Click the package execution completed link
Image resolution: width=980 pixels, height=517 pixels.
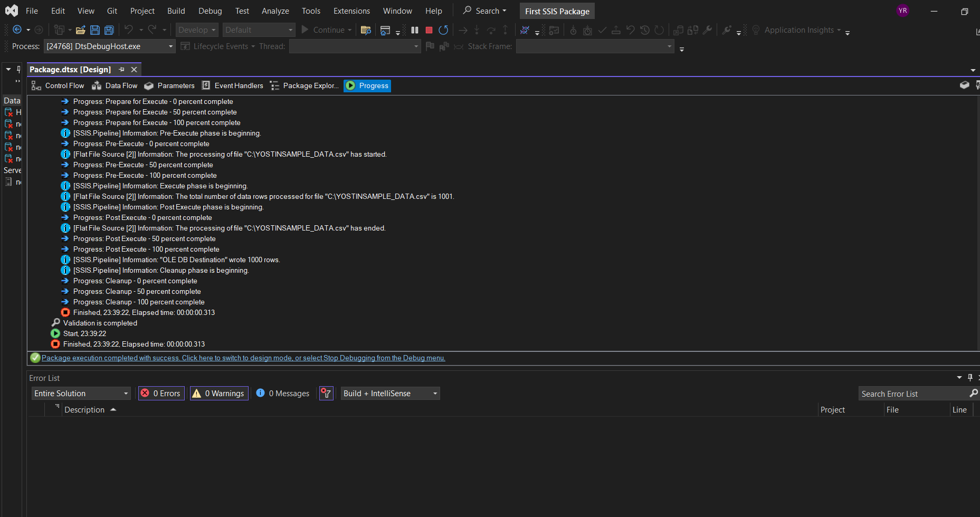243,358
